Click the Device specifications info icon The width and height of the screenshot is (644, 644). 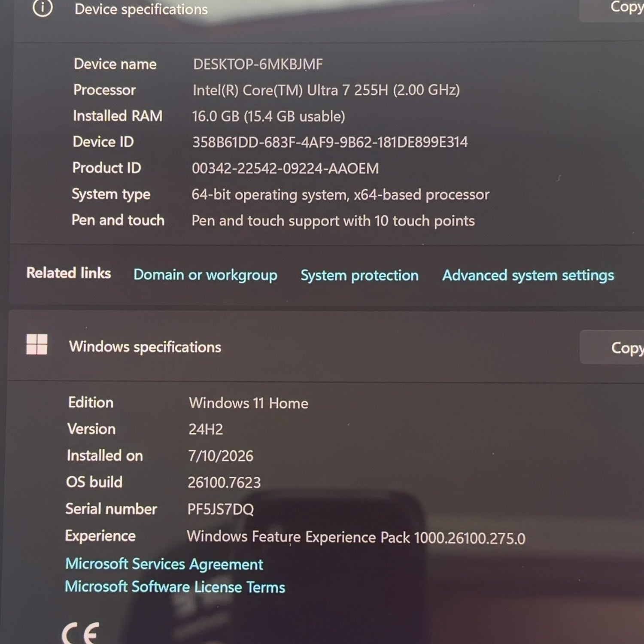tap(43, 8)
